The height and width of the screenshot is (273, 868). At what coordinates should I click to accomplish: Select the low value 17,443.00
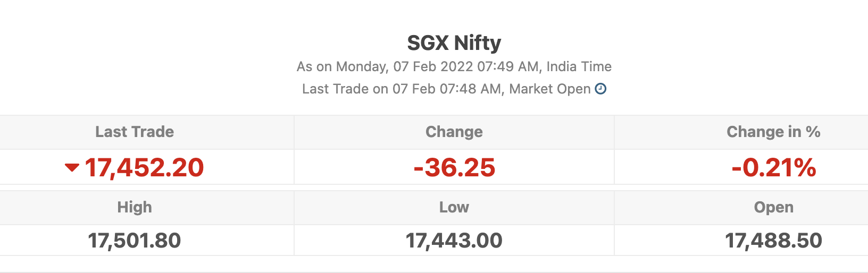pyautogui.click(x=454, y=241)
